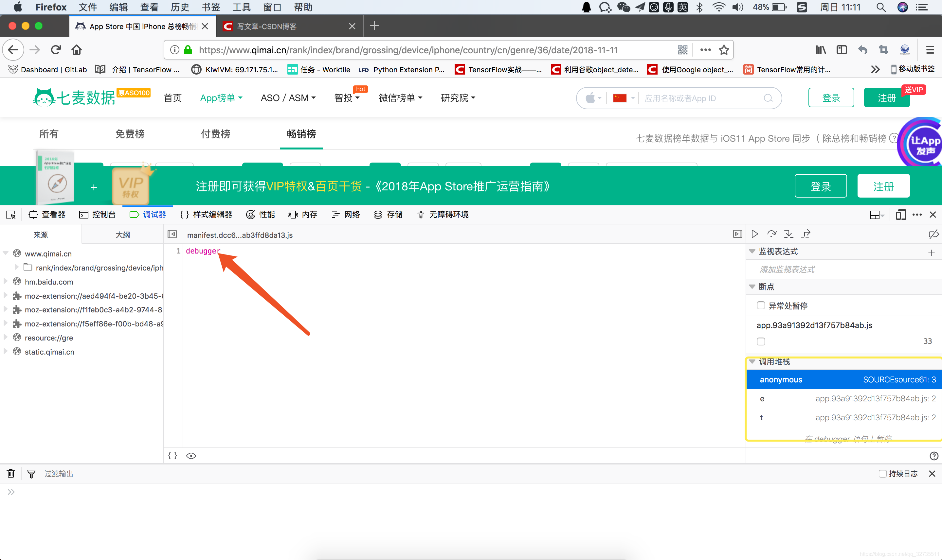Screen dimensions: 942x560
Task: Switch to the 控制台 console tab
Action: [98, 215]
